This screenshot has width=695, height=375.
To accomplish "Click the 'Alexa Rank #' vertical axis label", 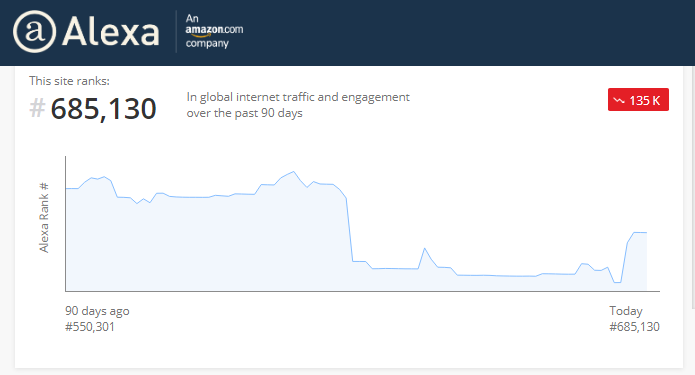I will (43, 218).
